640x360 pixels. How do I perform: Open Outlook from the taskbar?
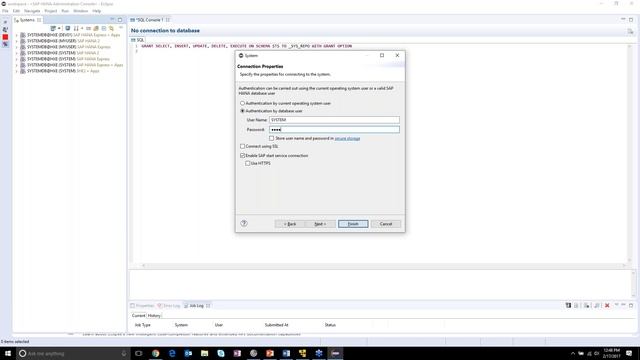(188, 353)
